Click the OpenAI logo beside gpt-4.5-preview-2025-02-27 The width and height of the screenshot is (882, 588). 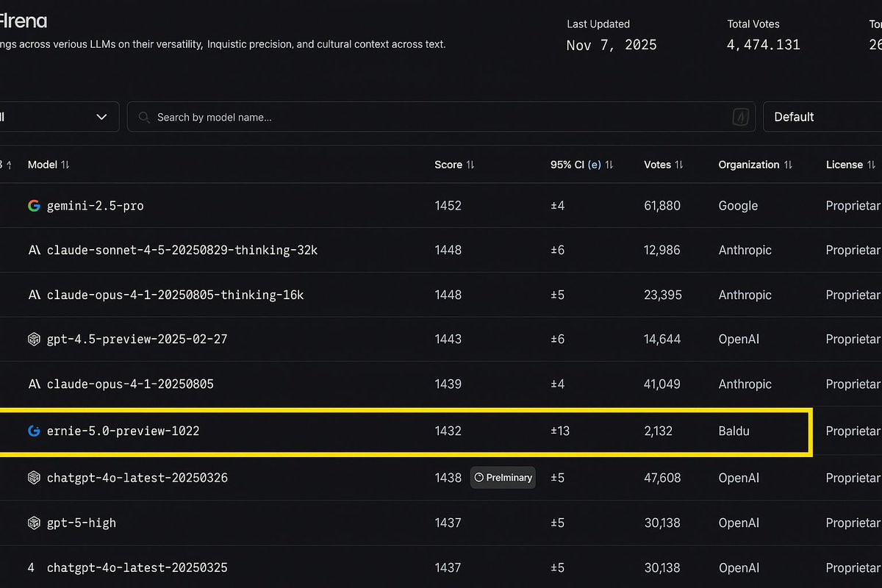tap(34, 340)
